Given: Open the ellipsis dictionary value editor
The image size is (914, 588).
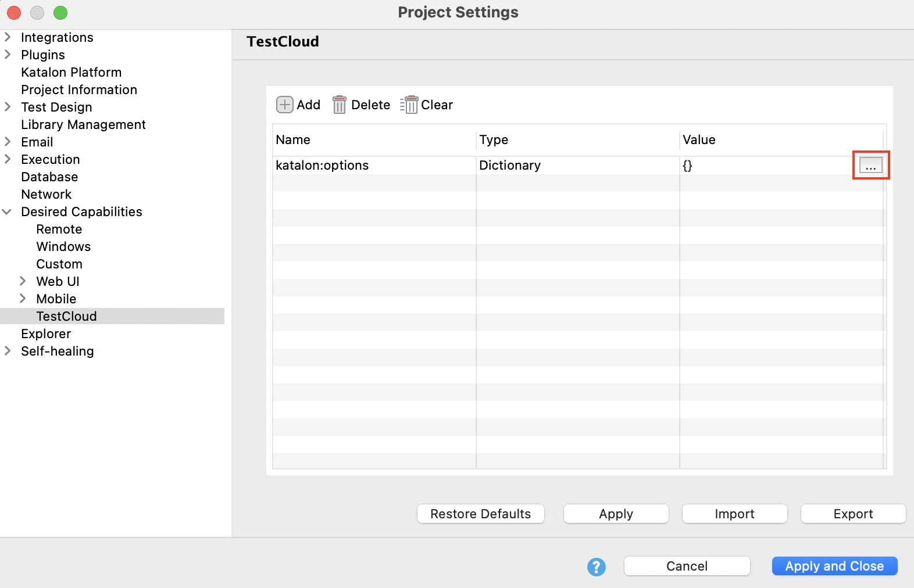Looking at the screenshot, I should click(x=870, y=166).
